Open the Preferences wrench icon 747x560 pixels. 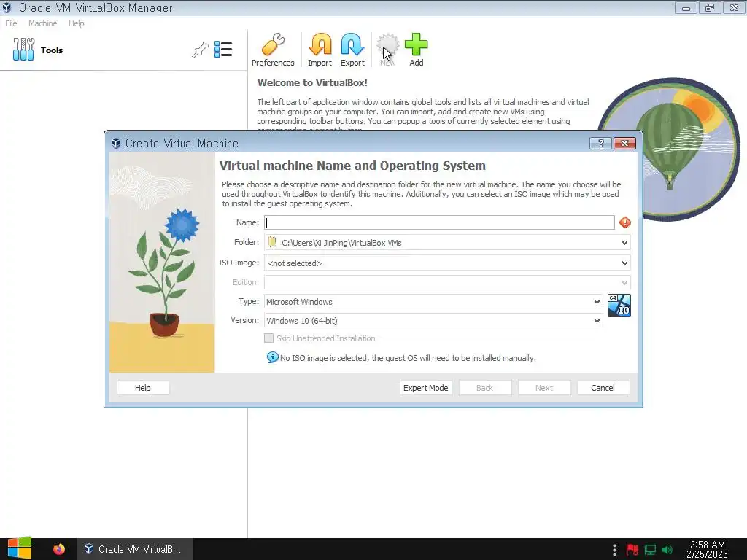coord(273,44)
